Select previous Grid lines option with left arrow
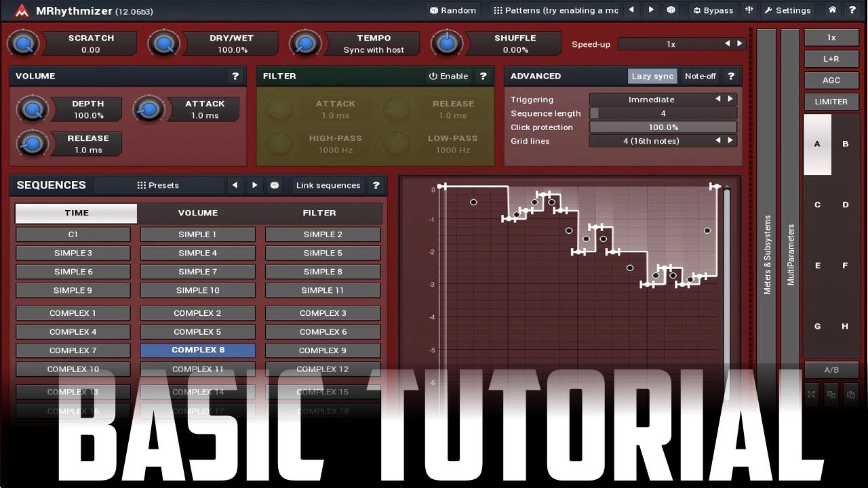The height and width of the screenshot is (488, 868). (x=718, y=141)
